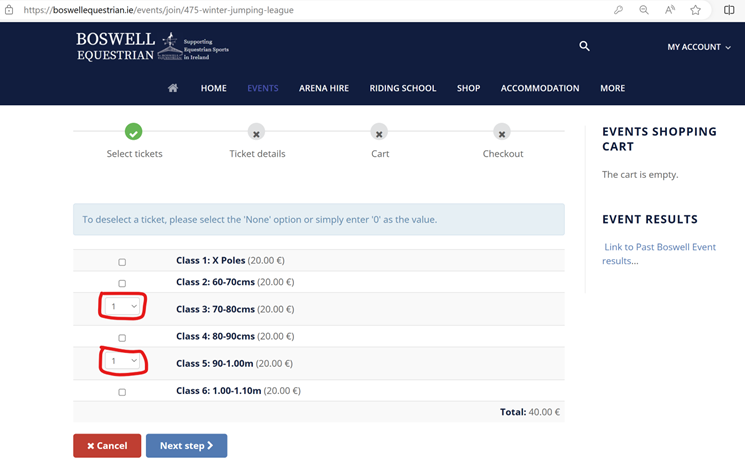The width and height of the screenshot is (745, 469).
Task: Open ARENA HIRE menu item
Action: [324, 88]
